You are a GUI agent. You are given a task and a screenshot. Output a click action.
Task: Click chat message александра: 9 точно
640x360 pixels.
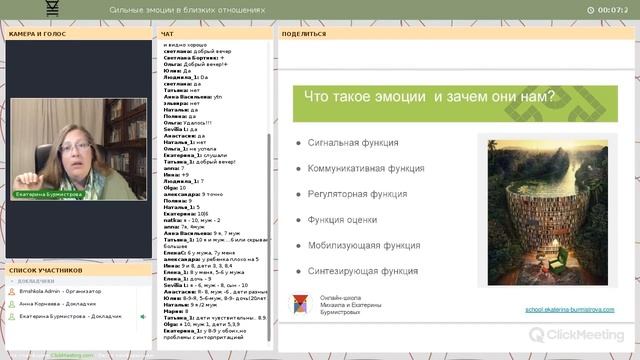coord(193,194)
